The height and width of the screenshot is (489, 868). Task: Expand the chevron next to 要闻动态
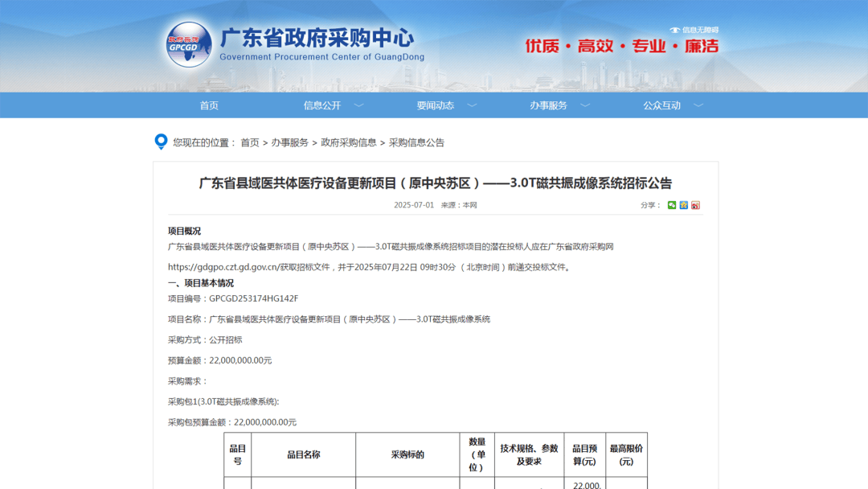click(472, 105)
